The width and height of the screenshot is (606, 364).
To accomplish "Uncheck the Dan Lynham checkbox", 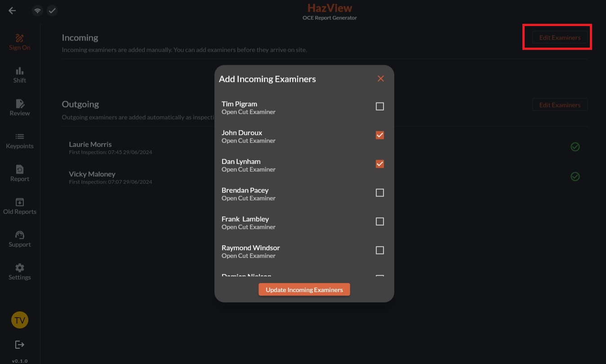I will point(380,164).
